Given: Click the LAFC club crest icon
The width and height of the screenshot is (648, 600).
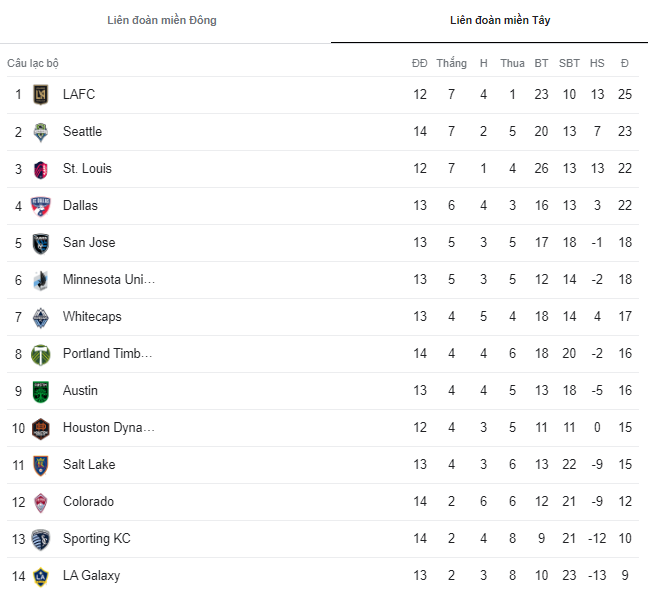Looking at the screenshot, I should click(x=40, y=95).
